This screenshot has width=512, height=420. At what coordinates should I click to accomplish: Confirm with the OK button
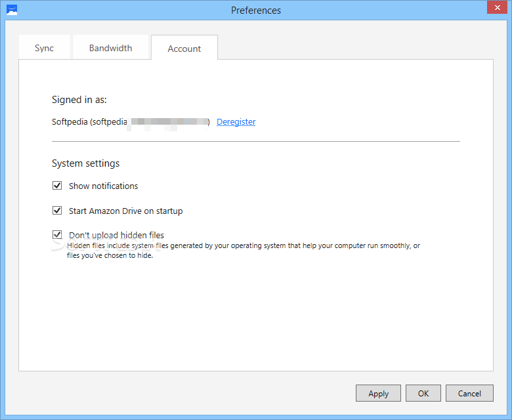(x=423, y=393)
